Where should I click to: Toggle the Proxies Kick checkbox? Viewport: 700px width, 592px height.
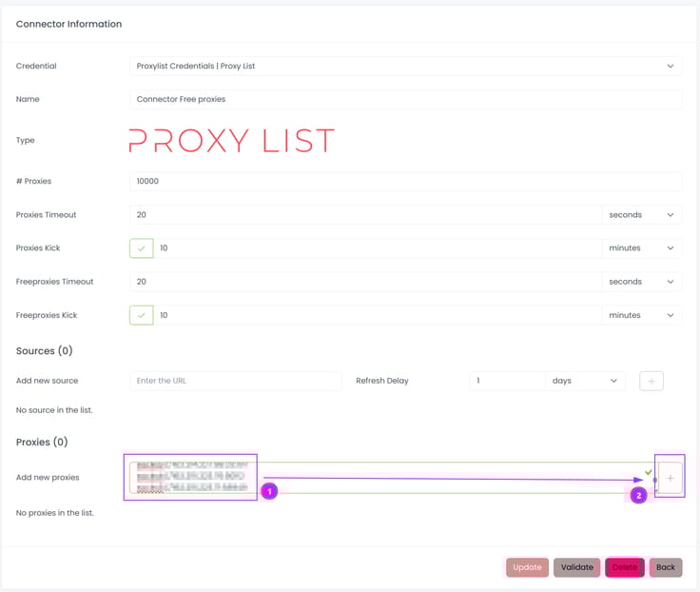[x=142, y=248]
